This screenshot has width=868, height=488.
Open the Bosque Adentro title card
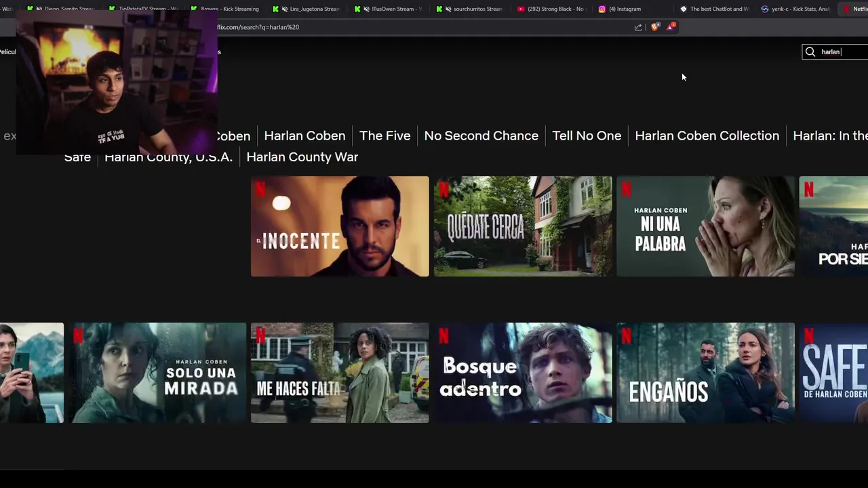point(523,373)
